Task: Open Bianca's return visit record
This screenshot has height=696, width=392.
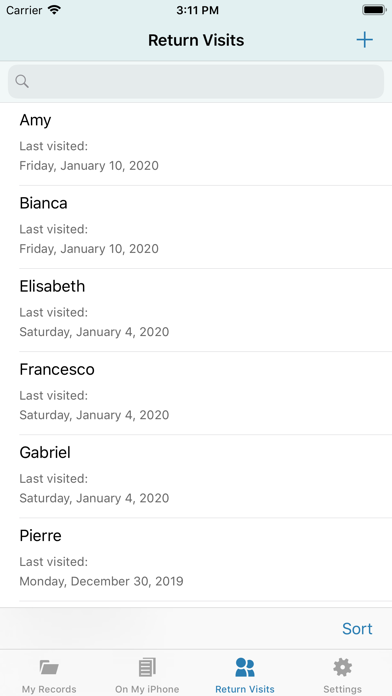Action: [x=196, y=227]
